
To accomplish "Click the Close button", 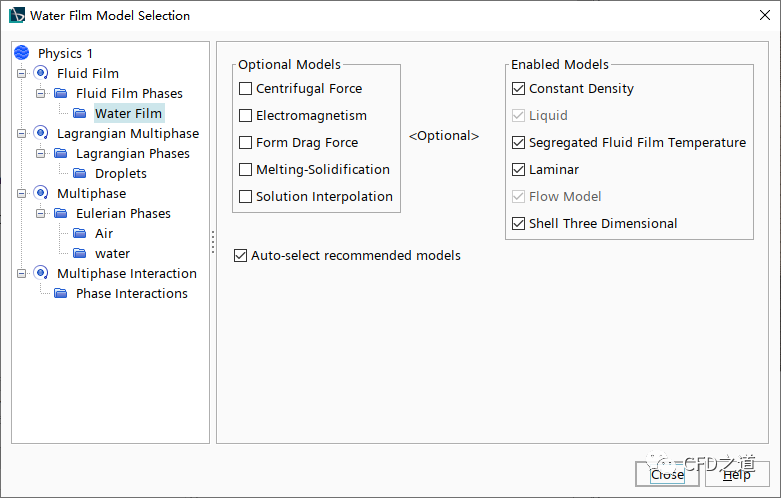I will pyautogui.click(x=667, y=474).
